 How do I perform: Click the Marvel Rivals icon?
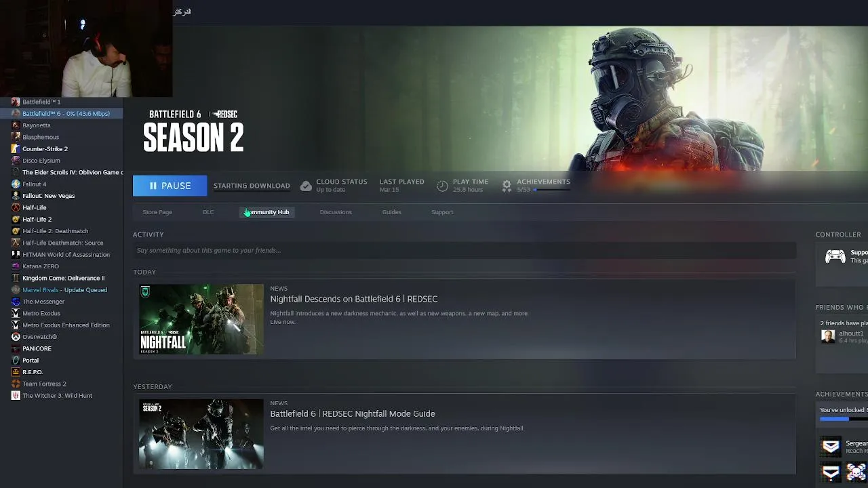pos(16,290)
